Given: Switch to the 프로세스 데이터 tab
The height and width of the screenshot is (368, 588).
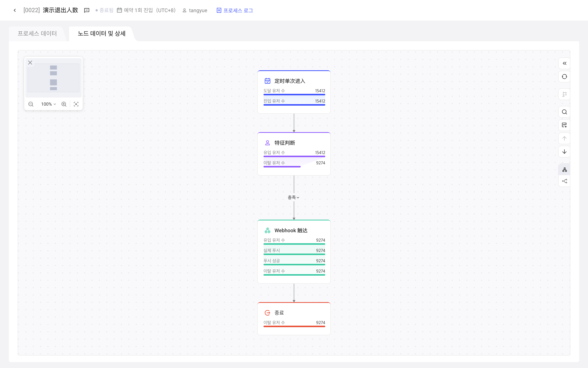Looking at the screenshot, I should pyautogui.click(x=37, y=34).
